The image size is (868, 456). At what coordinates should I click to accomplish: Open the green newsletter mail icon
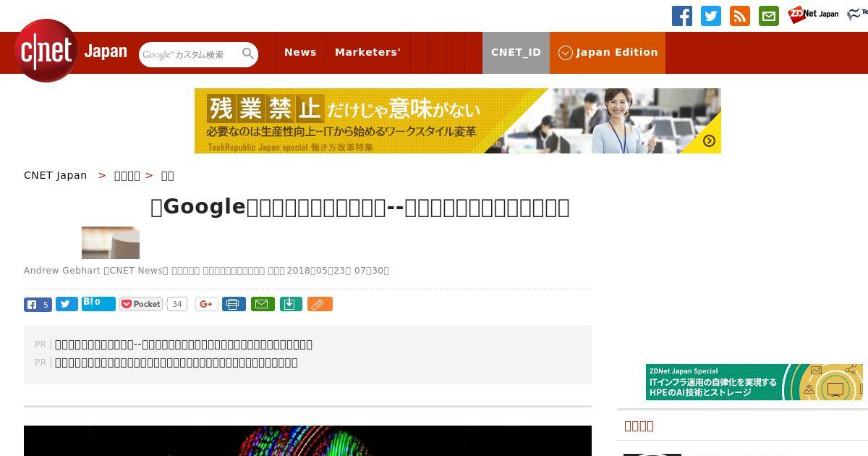[x=769, y=16]
